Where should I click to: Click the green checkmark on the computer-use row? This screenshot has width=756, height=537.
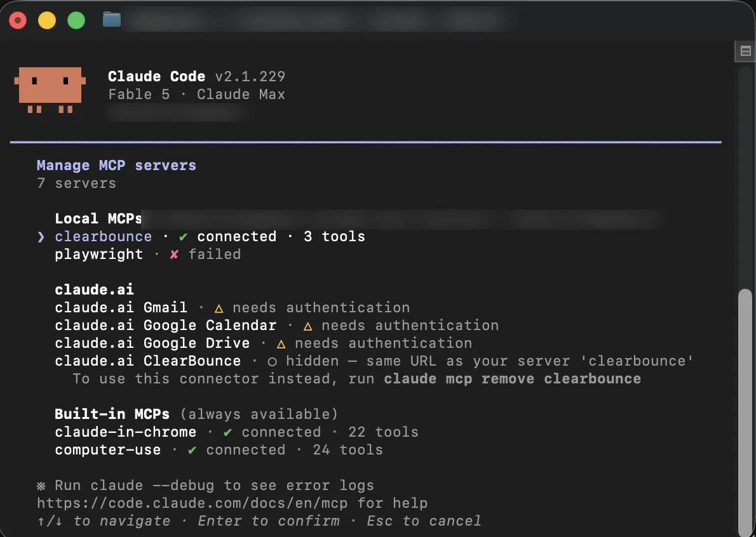pos(192,450)
